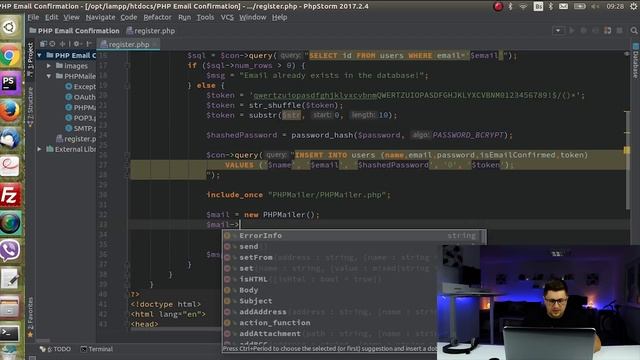Open the File menu

[33, 17]
